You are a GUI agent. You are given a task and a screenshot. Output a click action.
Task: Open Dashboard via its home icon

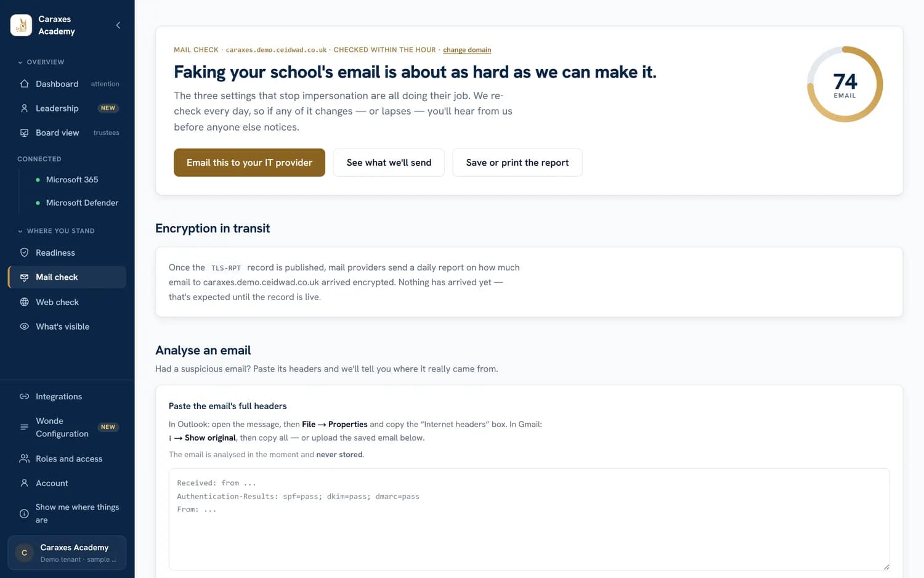tap(25, 84)
